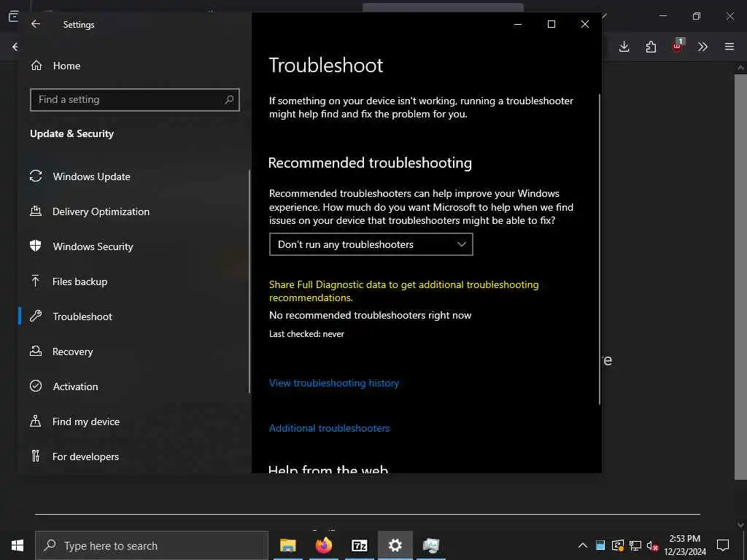The width and height of the screenshot is (747, 560).
Task: Click the Windows Update sync icon
Action: coord(36,176)
